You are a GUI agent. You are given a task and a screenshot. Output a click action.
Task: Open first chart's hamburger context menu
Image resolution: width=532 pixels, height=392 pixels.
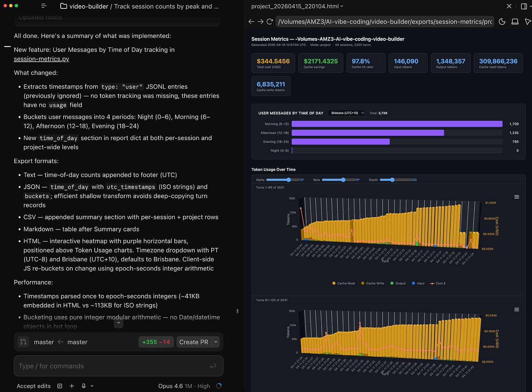pyautogui.click(x=517, y=197)
